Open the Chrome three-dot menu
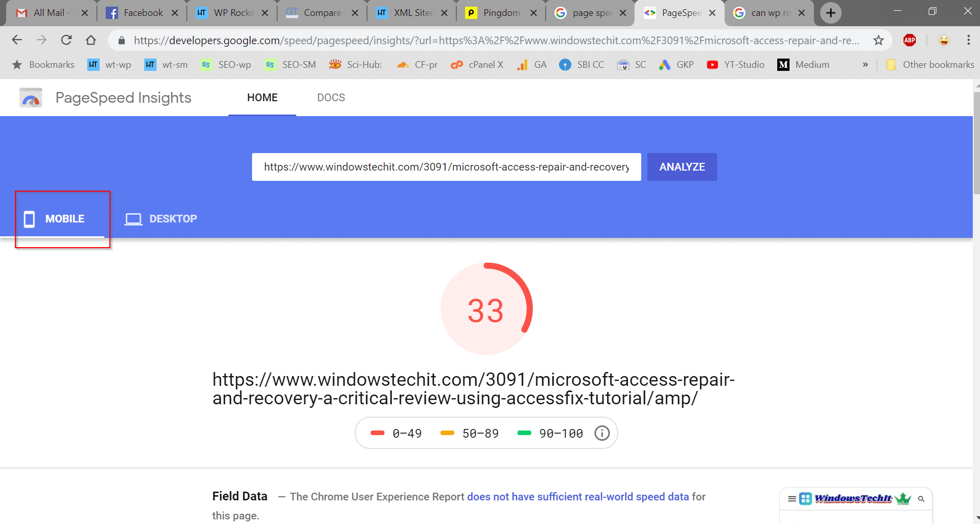The image size is (980, 524). point(968,40)
